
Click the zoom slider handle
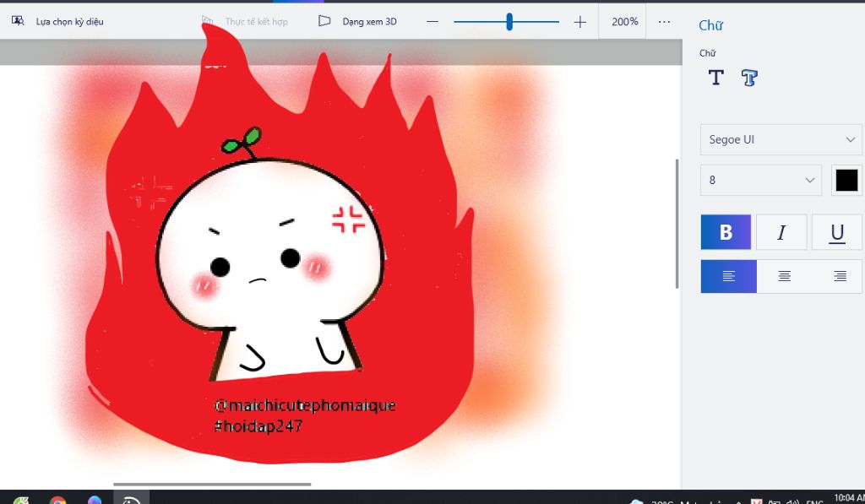point(509,22)
